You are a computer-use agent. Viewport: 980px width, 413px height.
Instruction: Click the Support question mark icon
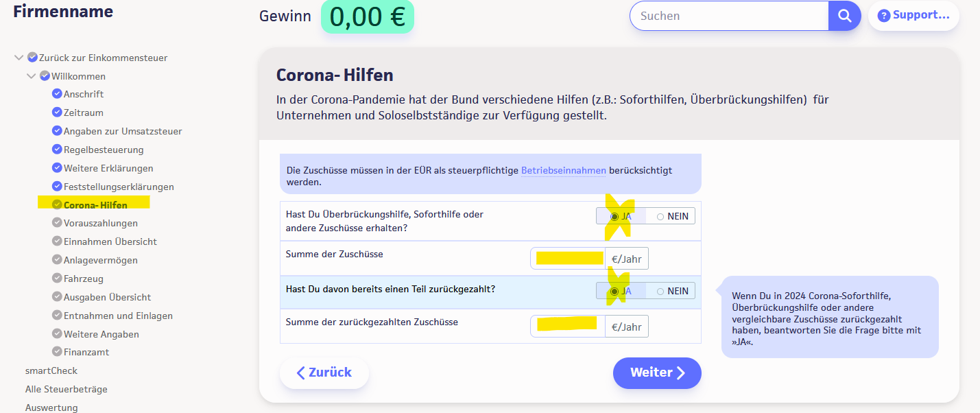point(884,16)
